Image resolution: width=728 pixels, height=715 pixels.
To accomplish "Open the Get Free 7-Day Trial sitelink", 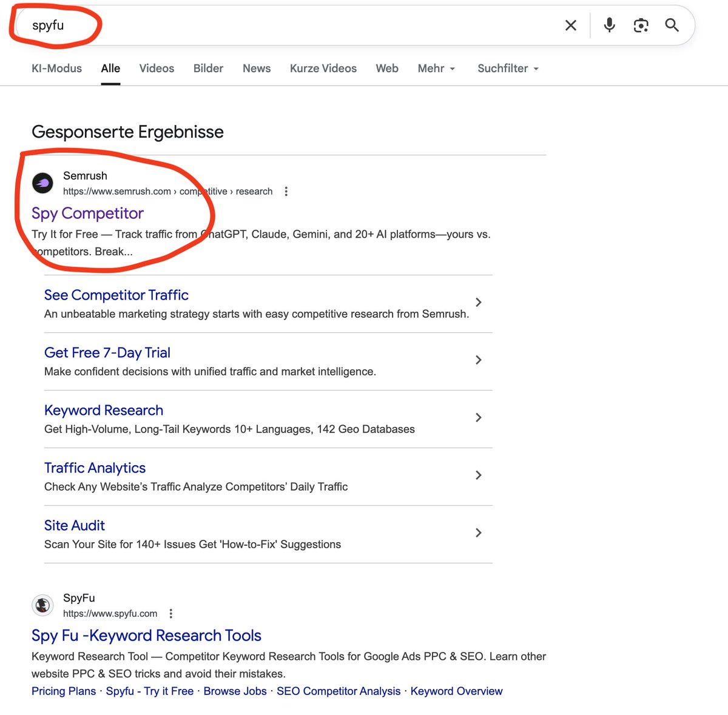I will [107, 353].
